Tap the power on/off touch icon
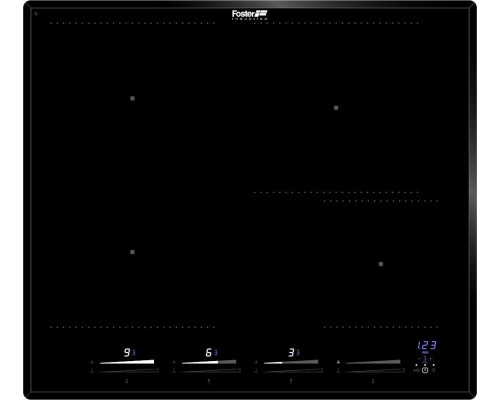Screen dimensions: 500x400 click(425, 370)
